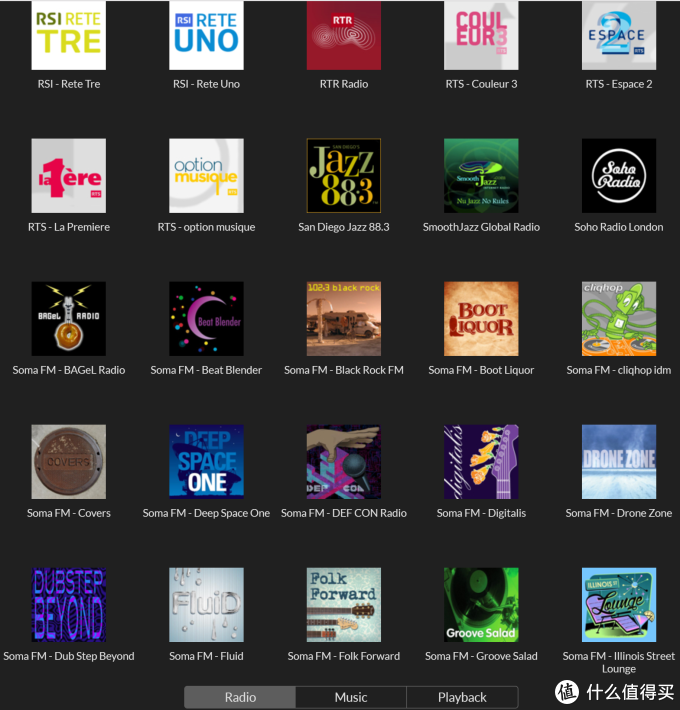Viewport: 680px width, 710px height.
Task: Select the 'San Diego Jazz 88.3' label
Action: (344, 227)
